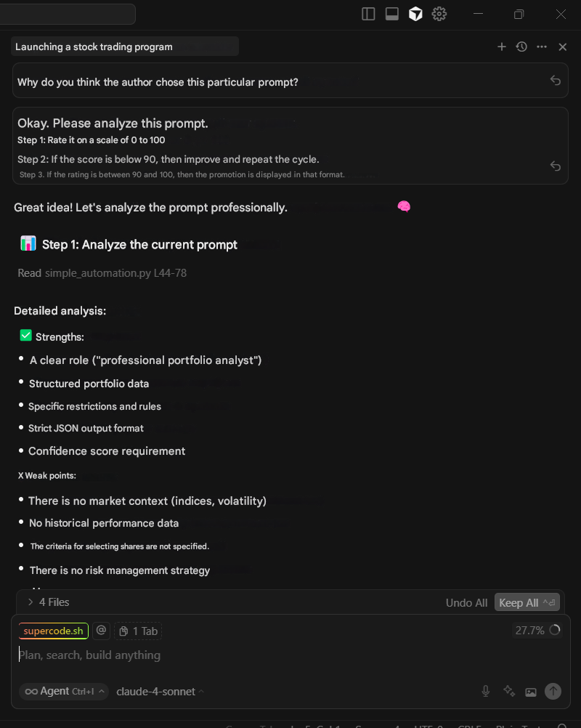Toggle the primary sidebar layout icon
The width and height of the screenshot is (581, 728).
click(368, 14)
